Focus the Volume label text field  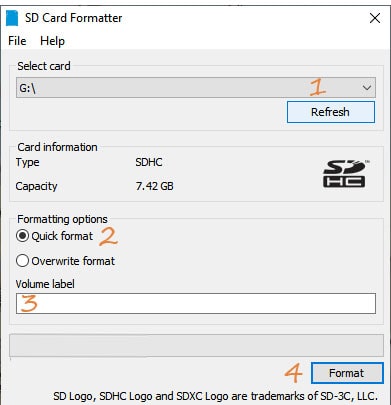coord(196,303)
